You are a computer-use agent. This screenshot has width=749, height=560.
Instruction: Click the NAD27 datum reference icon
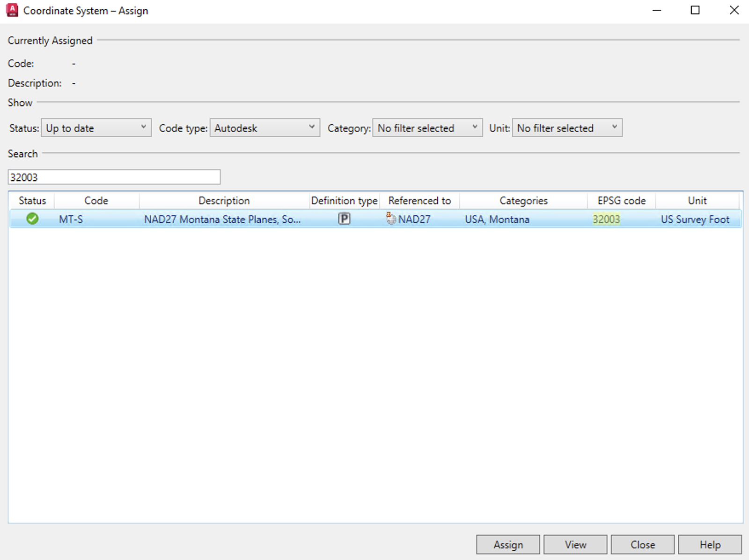point(390,218)
